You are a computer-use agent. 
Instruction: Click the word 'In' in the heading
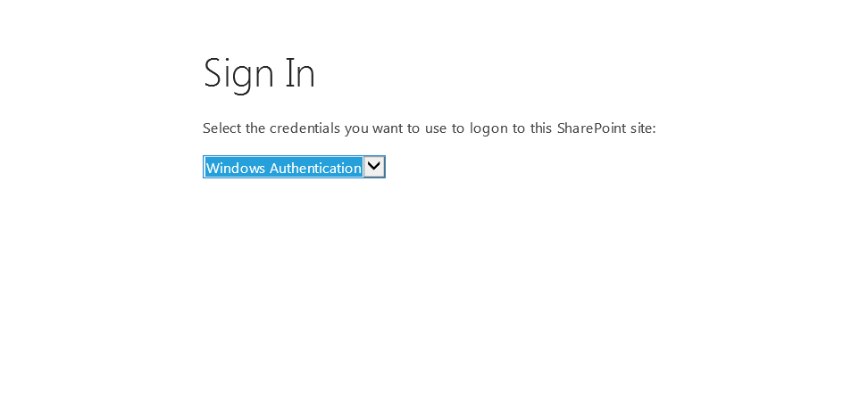pyautogui.click(x=301, y=72)
